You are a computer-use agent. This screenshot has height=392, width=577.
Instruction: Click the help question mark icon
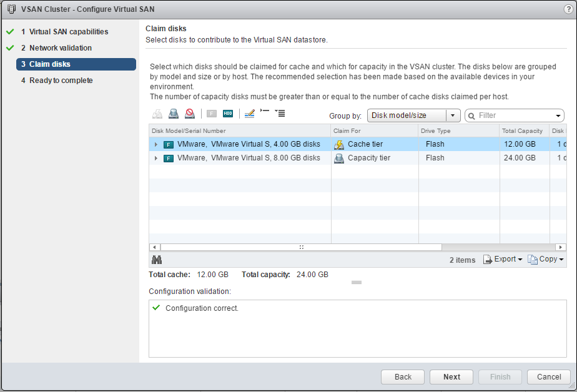point(568,9)
